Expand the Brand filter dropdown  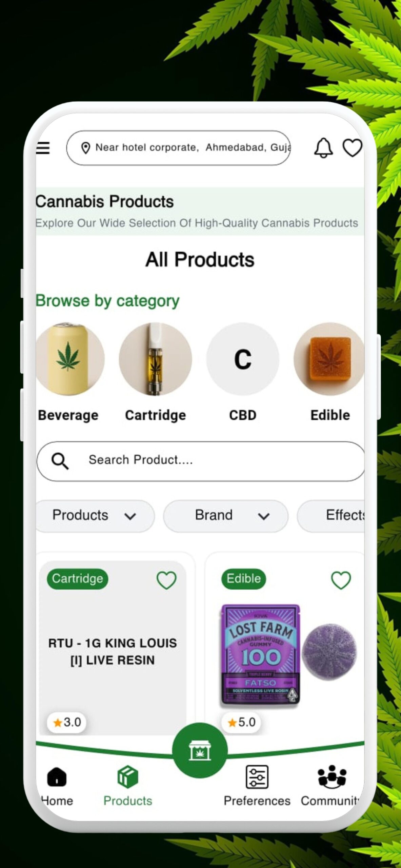pyautogui.click(x=226, y=516)
